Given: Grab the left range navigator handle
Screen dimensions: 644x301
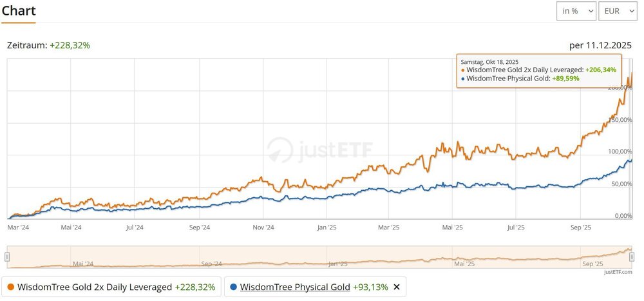Looking at the screenshot, I should tap(8, 257).
